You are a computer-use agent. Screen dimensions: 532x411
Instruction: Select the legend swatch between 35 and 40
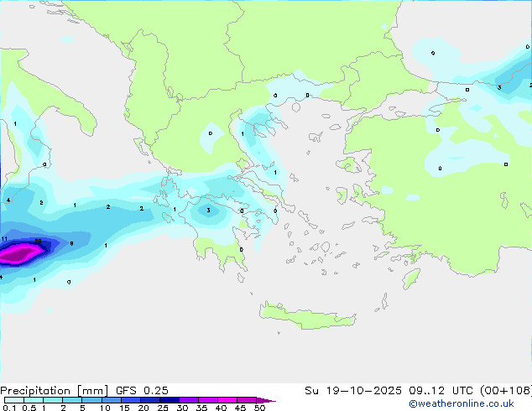click(x=207, y=400)
